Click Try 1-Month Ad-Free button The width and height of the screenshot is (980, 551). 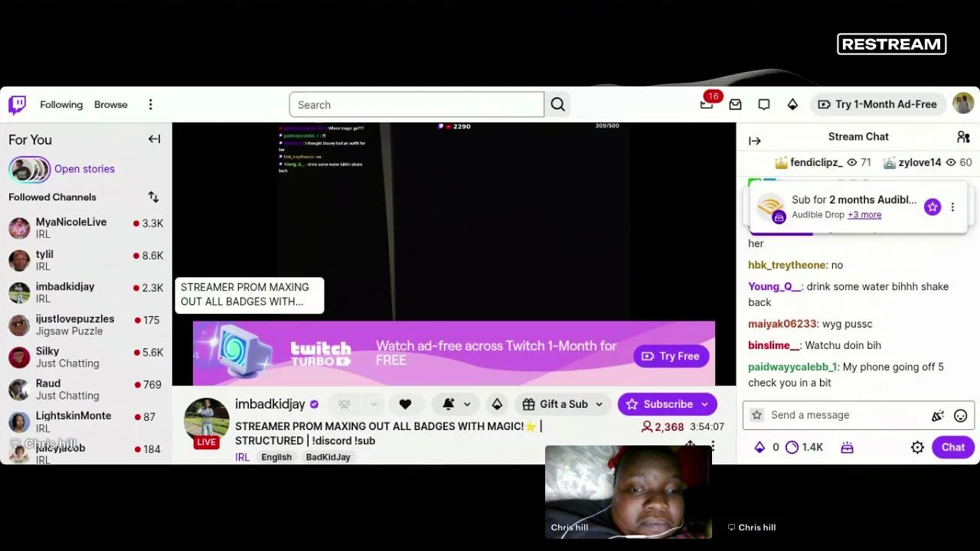(877, 104)
